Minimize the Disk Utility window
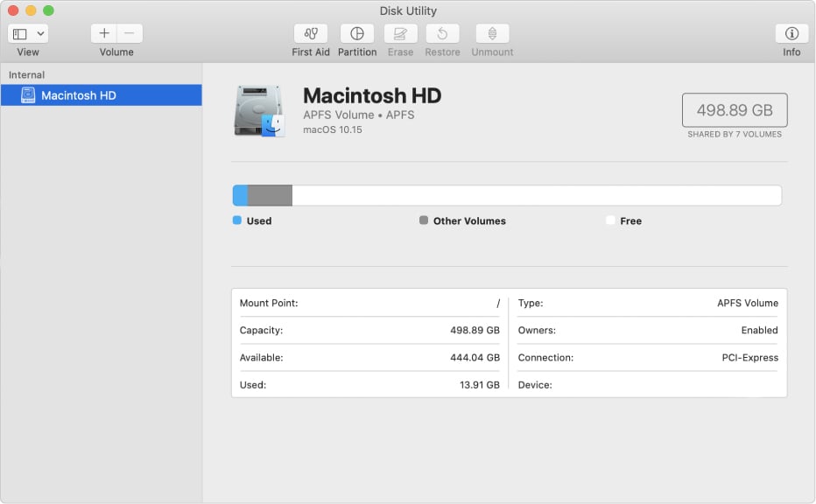Screen dimensions: 816x504 31,10
